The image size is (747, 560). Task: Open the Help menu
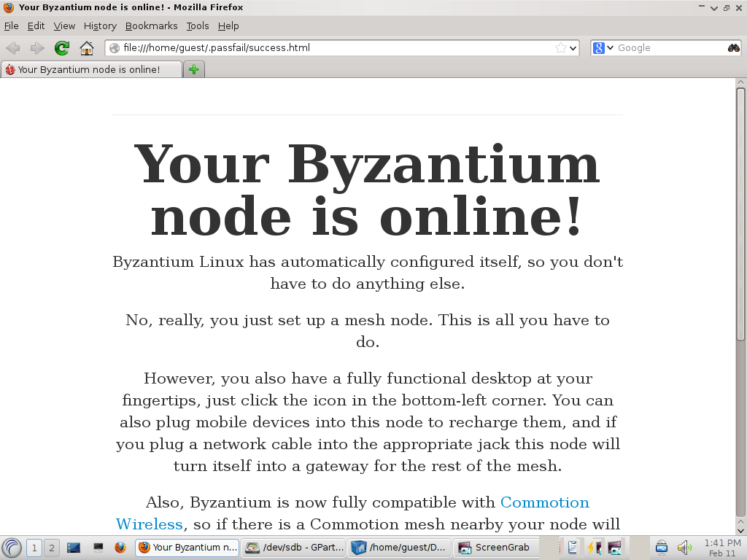pos(228,26)
